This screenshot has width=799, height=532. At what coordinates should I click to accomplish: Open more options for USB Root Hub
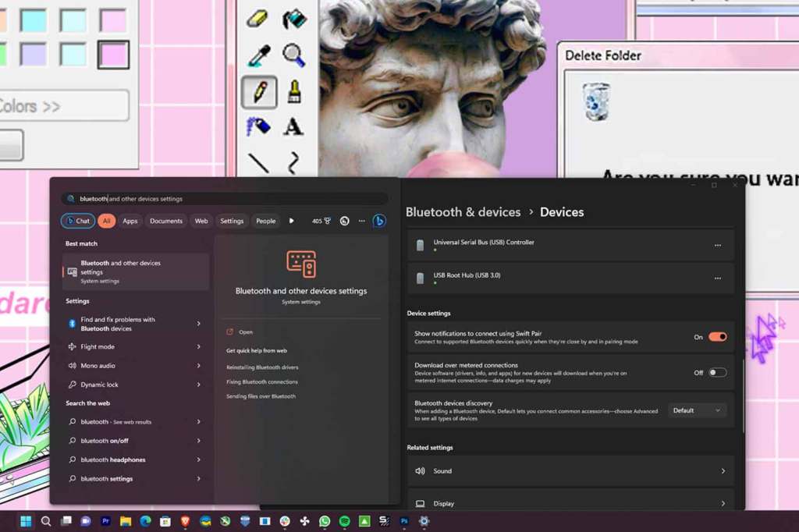[718, 278]
